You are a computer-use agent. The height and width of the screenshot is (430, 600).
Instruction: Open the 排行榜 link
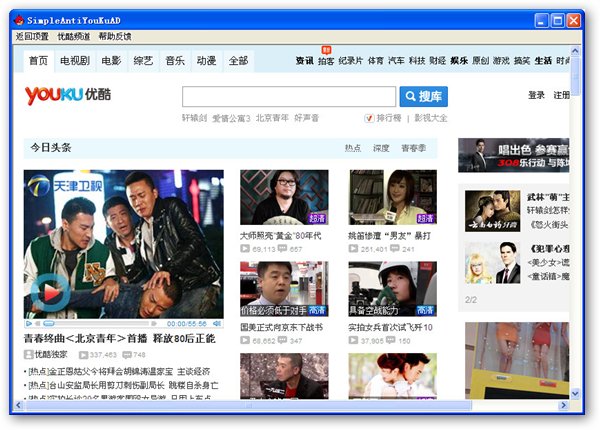click(x=389, y=118)
